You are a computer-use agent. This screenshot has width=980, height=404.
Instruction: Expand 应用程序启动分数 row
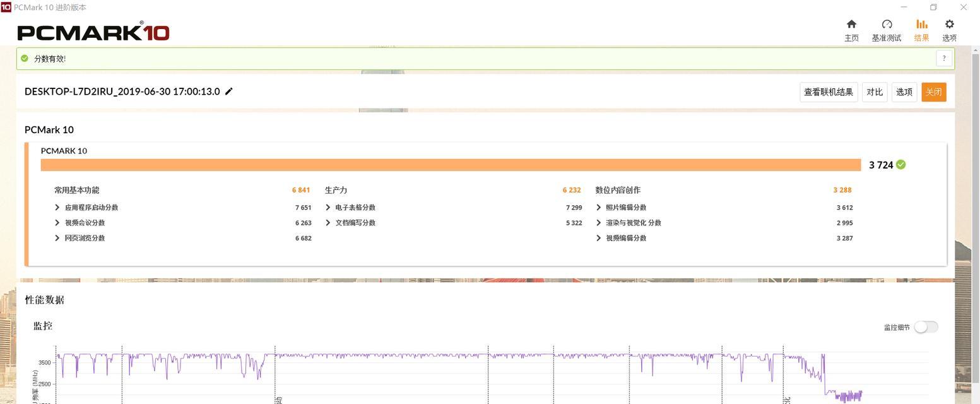57,208
